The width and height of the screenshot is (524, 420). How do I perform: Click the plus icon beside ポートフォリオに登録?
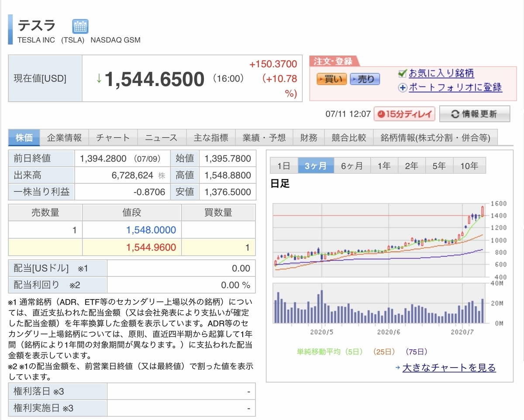pos(403,88)
